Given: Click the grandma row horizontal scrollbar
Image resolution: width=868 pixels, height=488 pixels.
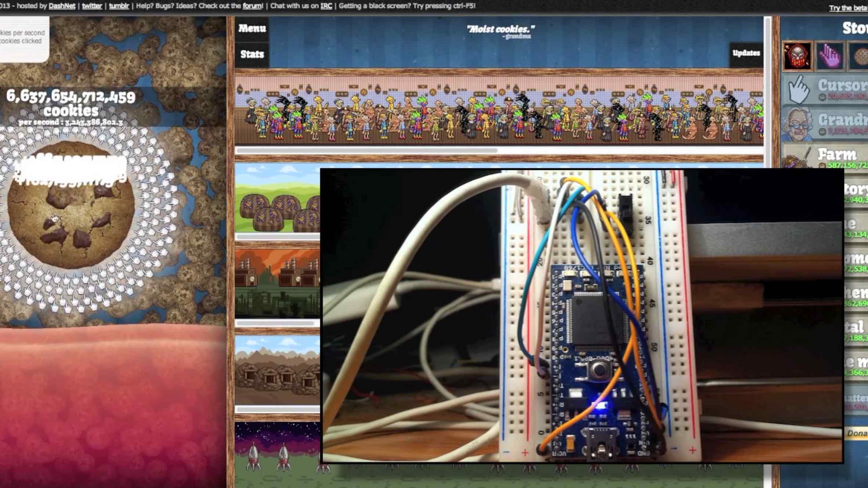Looking at the screenshot, I should [366, 150].
